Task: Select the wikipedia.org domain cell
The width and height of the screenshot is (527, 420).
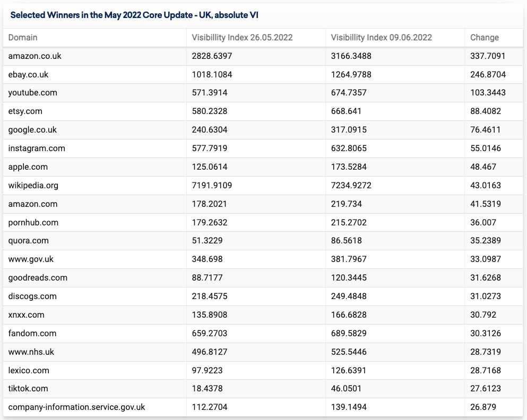Action: (x=33, y=186)
